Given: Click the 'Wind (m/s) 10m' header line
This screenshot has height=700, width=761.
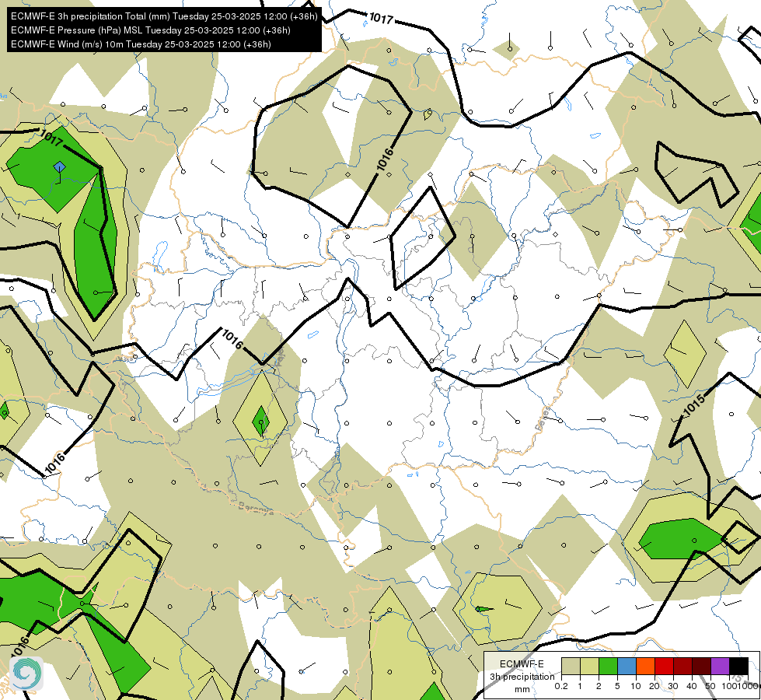Looking at the screenshot, I should (141, 44).
